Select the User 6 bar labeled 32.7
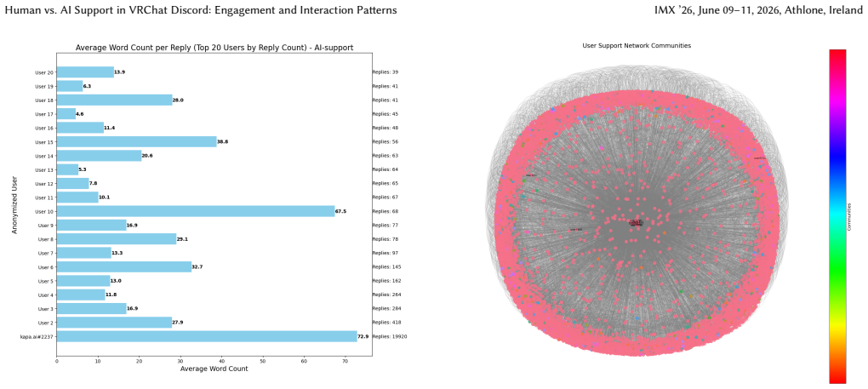This screenshot has width=868, height=389. [124, 266]
